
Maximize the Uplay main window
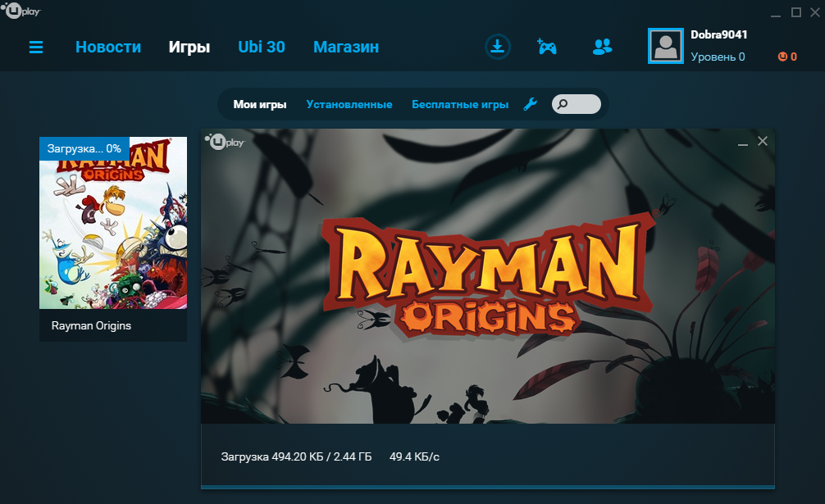pyautogui.click(x=796, y=12)
